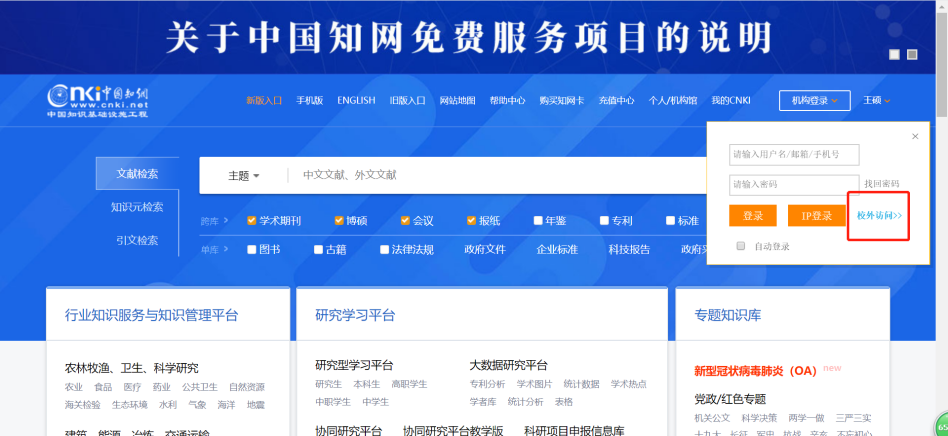Open 政府文件 database link
948x436 pixels.
(x=485, y=249)
